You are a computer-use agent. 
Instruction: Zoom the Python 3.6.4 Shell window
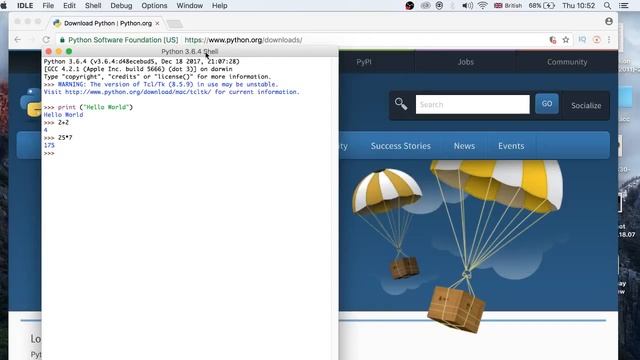69,51
